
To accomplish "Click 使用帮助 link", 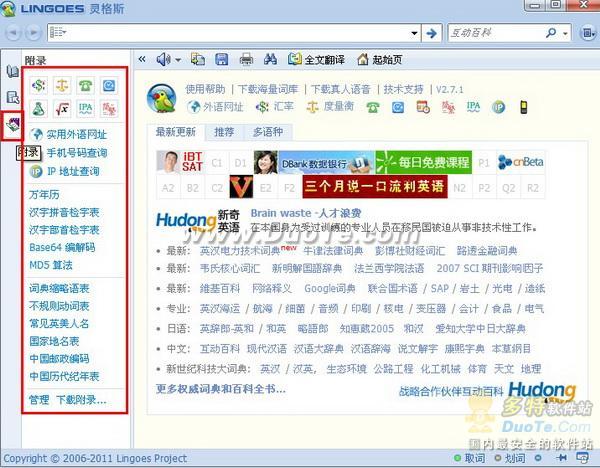I will (x=205, y=89).
